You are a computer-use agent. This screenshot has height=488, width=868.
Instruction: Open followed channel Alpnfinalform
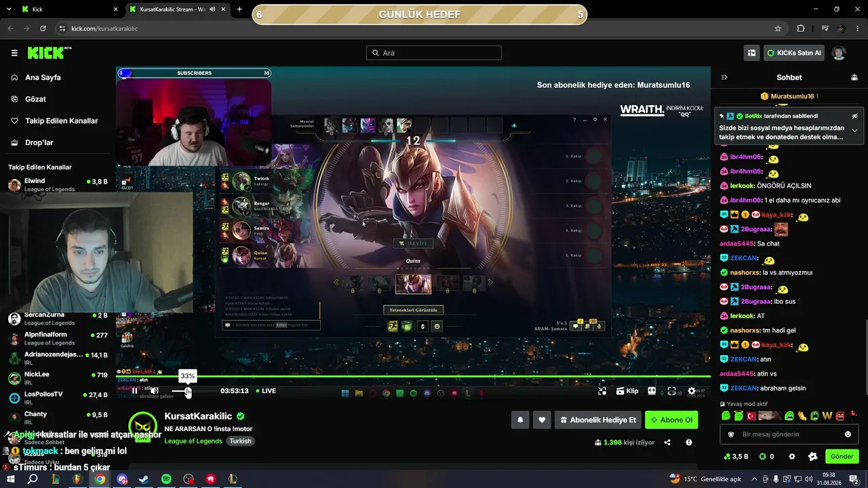coord(58,339)
